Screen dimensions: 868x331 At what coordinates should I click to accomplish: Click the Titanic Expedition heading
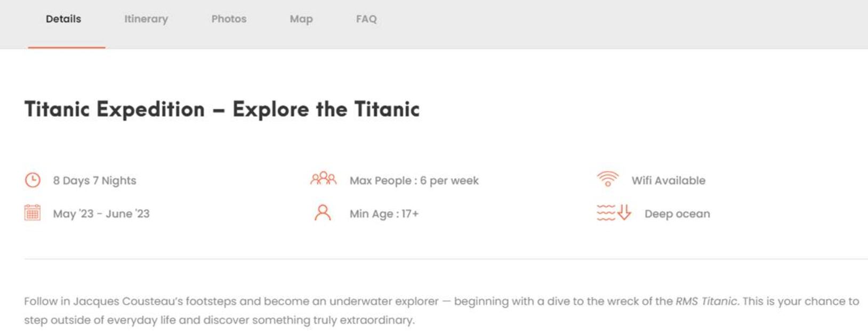(222, 109)
